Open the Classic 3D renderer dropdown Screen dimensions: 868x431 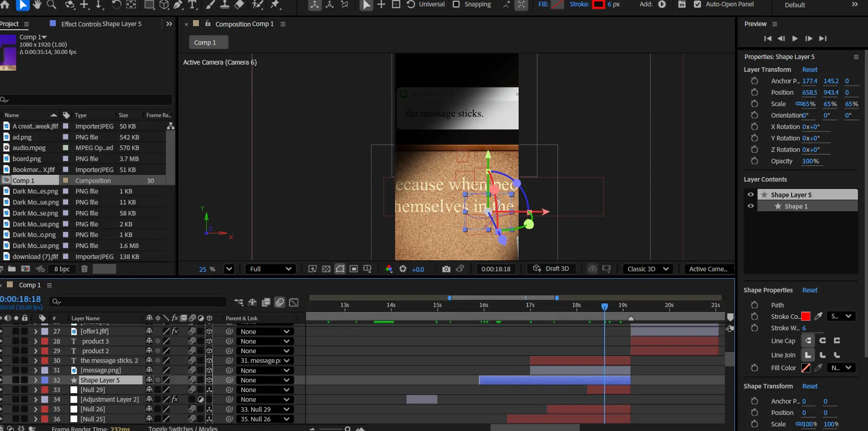point(648,269)
